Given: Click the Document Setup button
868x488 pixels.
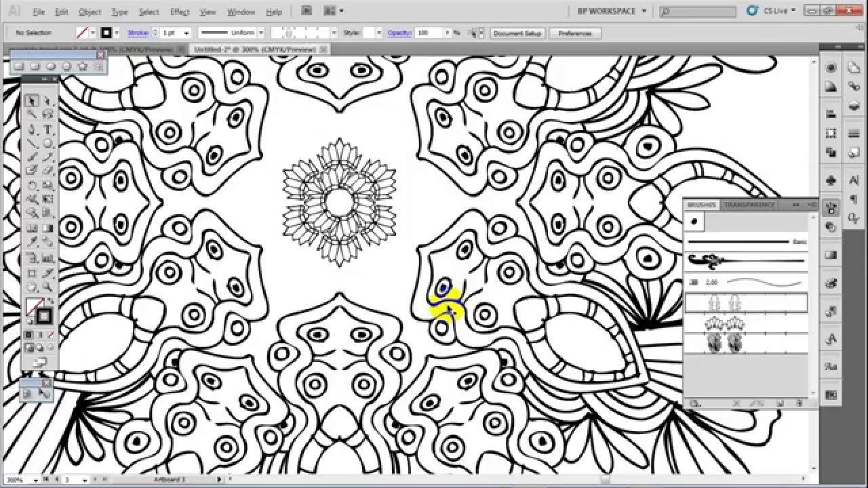Looking at the screenshot, I should 518,33.
